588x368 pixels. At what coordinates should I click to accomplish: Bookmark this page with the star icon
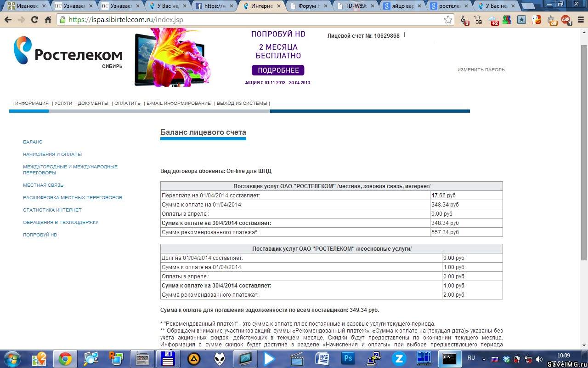[x=448, y=20]
